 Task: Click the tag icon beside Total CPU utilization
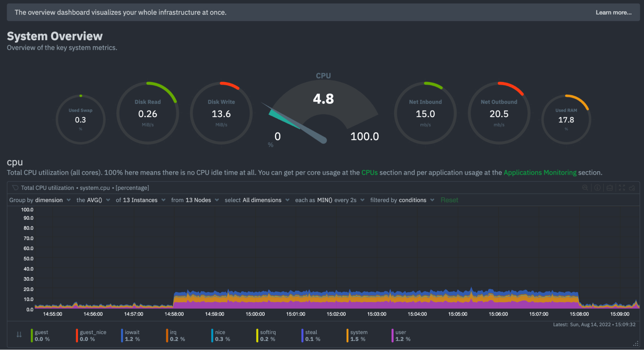pyautogui.click(x=15, y=188)
